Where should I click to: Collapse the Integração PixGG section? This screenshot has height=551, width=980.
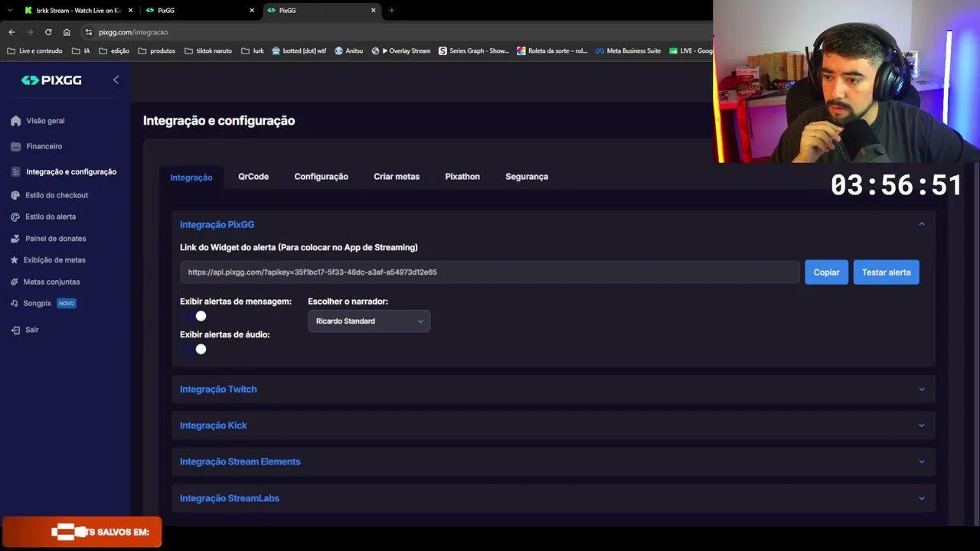click(921, 224)
